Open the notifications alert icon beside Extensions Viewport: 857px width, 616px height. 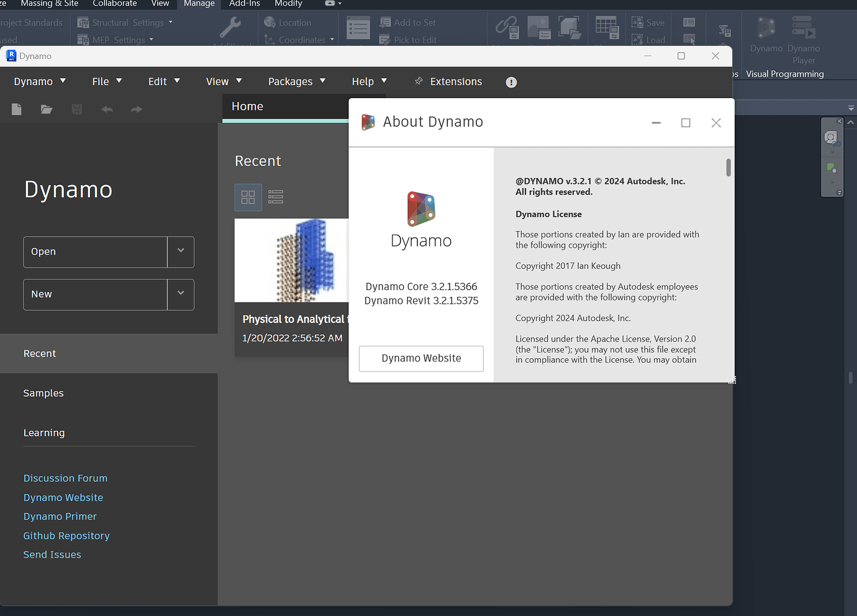pyautogui.click(x=510, y=82)
